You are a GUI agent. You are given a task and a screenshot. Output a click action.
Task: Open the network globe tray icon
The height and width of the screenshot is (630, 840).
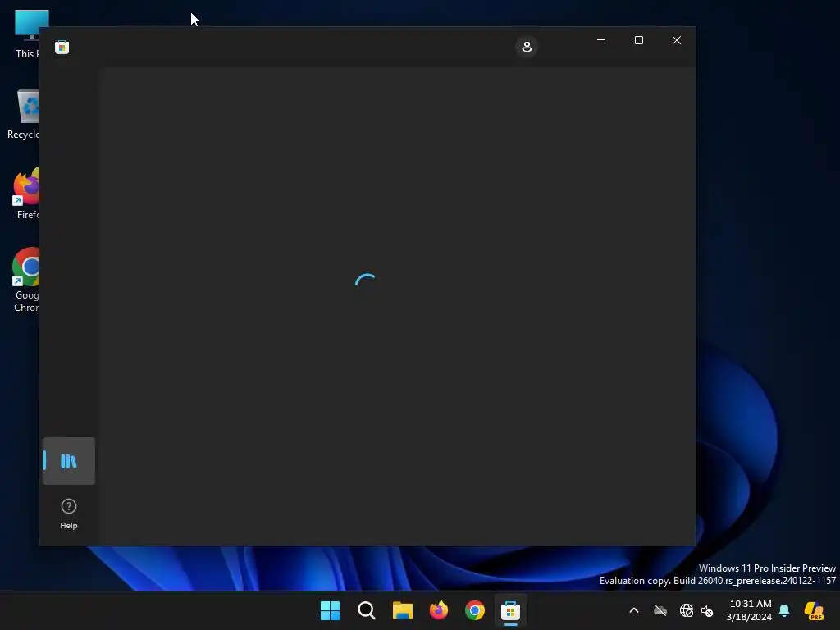687,610
